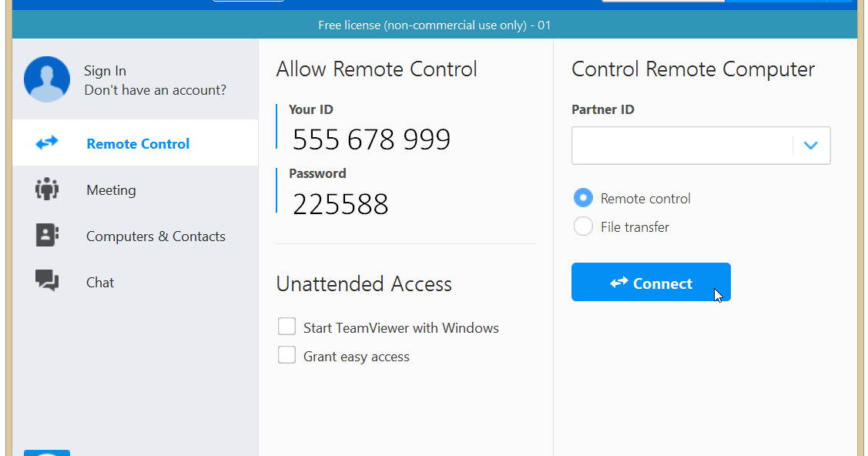Screen dimensions: 868x456
Task: Click the TeamViewer logo at sidebar bottom
Action: point(47,452)
